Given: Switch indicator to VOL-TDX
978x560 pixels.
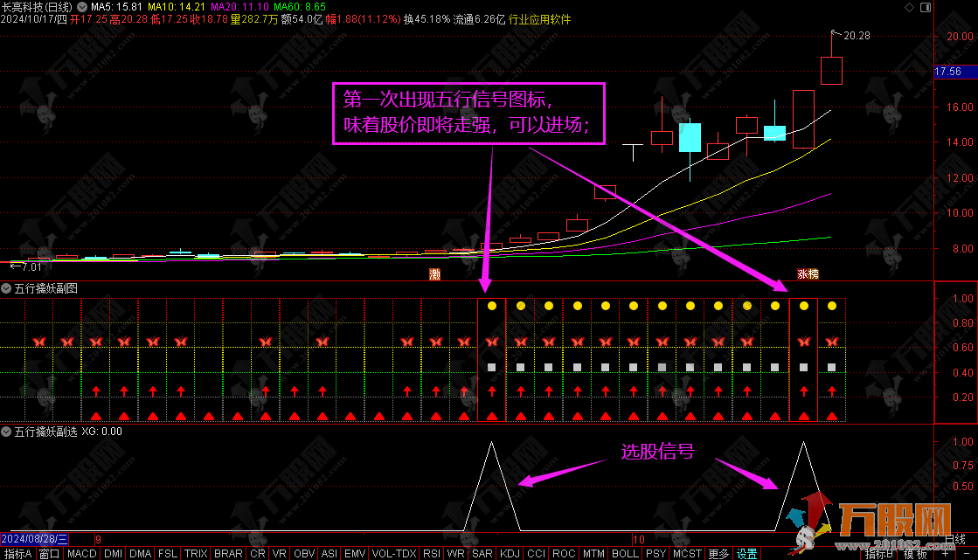Looking at the screenshot, I should click(x=394, y=554).
